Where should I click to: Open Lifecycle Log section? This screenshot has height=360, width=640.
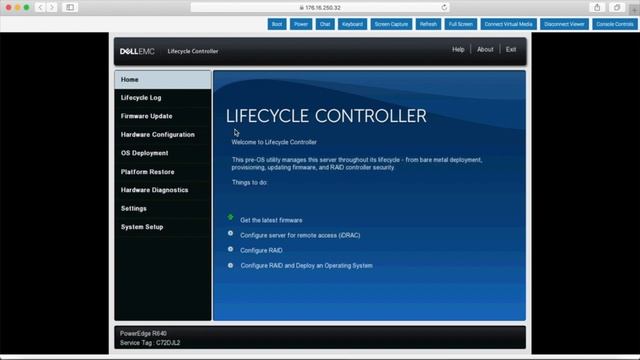tap(163, 98)
